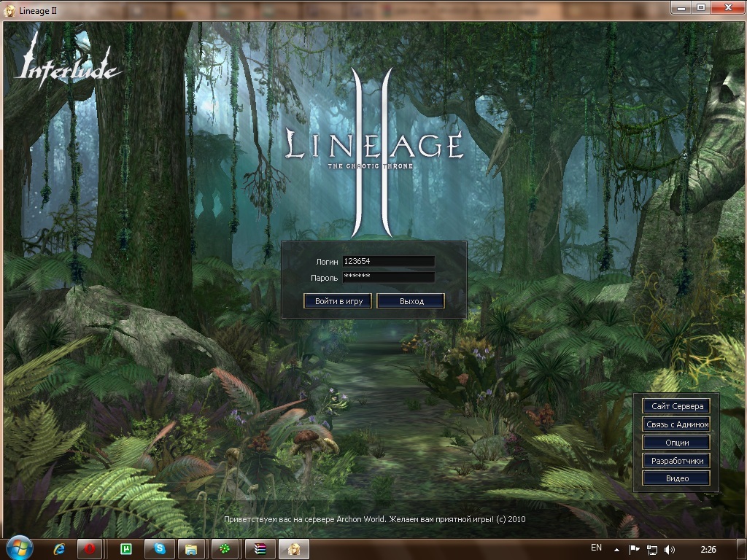
Task: Launch Internet Explorer from the taskbar
Action: [x=59, y=549]
